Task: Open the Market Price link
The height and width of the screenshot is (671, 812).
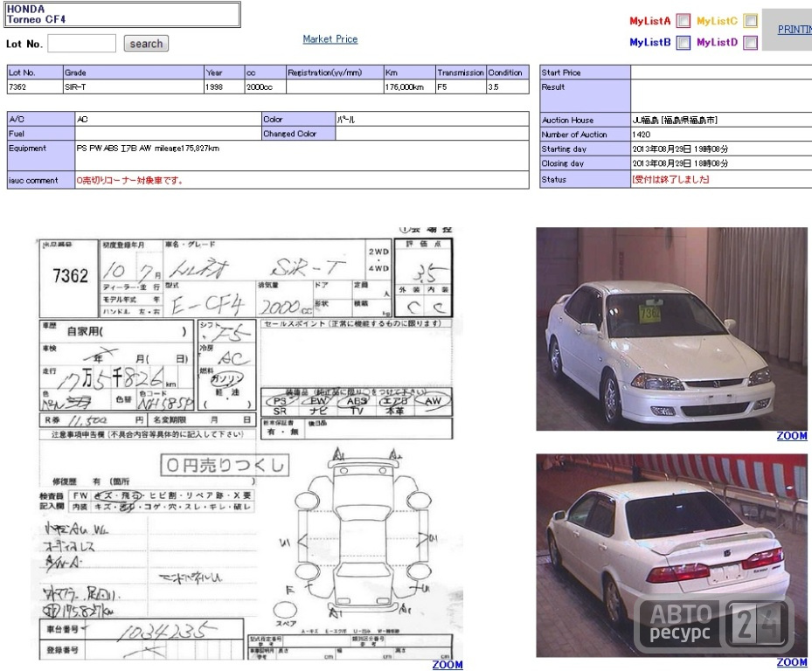Action: click(330, 38)
